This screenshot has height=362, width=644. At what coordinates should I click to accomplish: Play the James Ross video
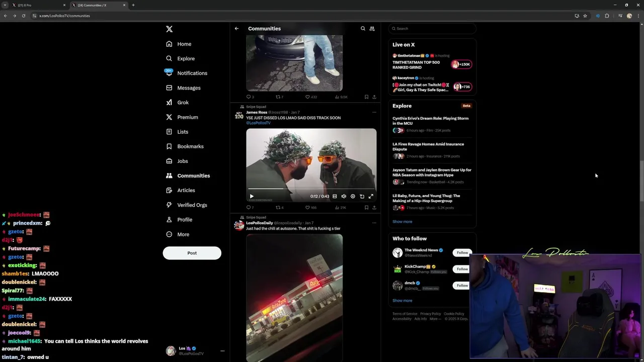click(x=252, y=196)
